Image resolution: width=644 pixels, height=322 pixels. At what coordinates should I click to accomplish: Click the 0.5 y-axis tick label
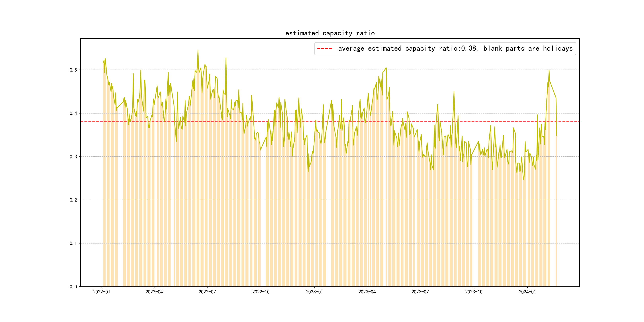coord(73,70)
